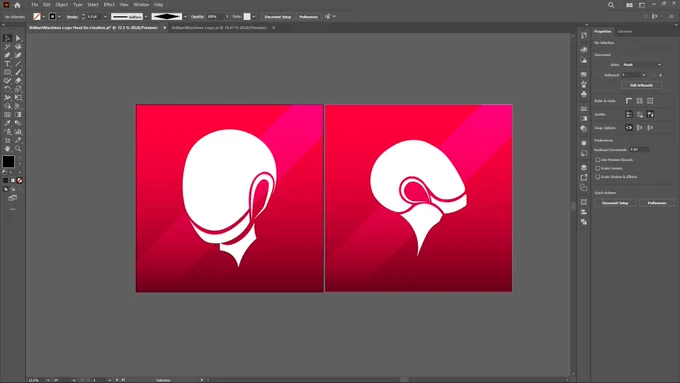Select the Line Segment tool
The image size is (680, 383).
click(x=18, y=64)
